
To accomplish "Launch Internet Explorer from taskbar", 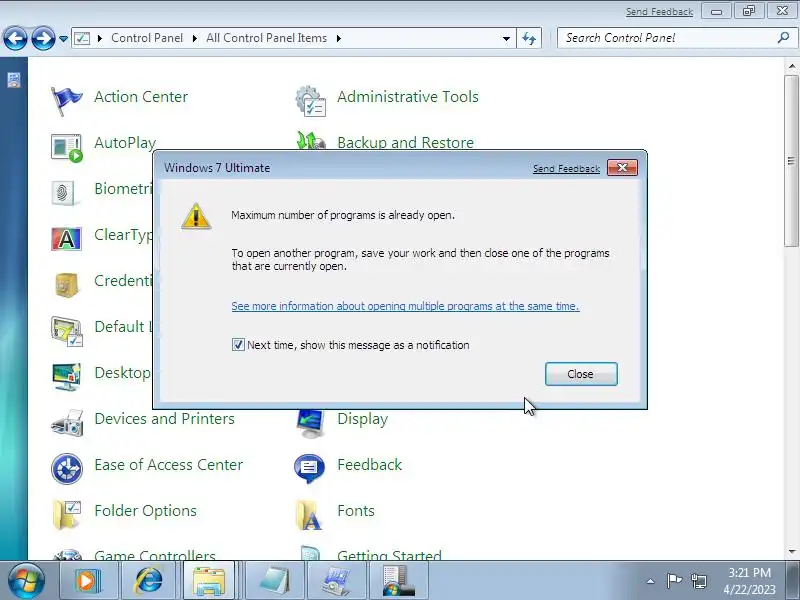I will 149,581.
